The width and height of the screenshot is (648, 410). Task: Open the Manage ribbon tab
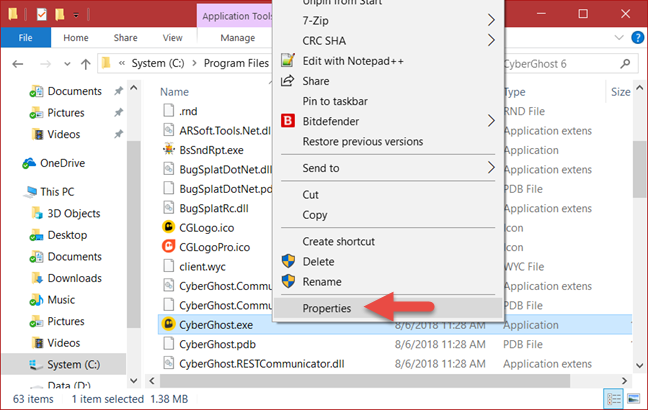point(238,38)
